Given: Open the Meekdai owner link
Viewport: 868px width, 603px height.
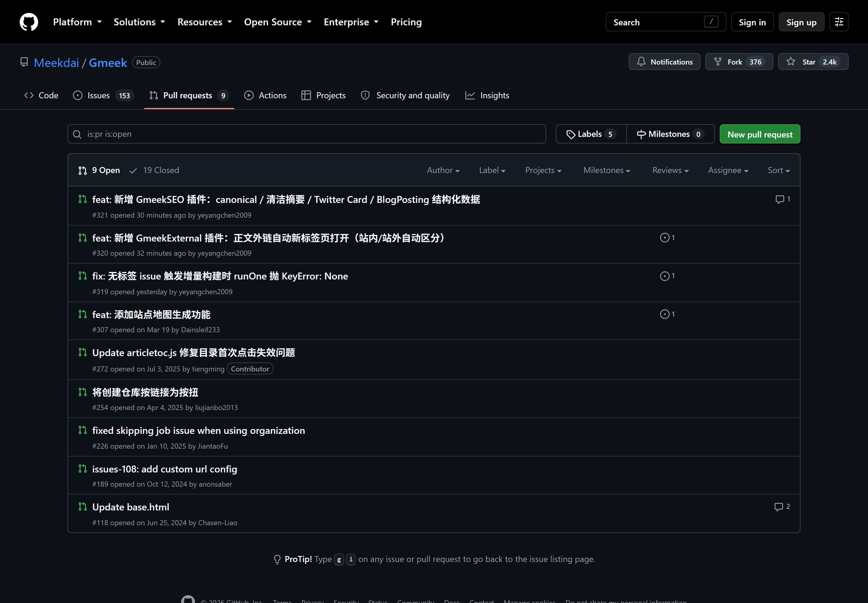Looking at the screenshot, I should point(56,62).
